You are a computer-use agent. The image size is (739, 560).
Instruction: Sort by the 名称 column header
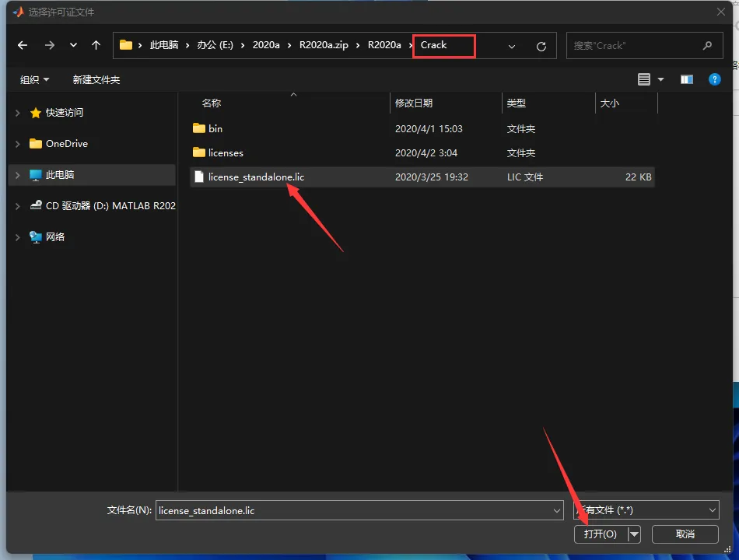[211, 103]
